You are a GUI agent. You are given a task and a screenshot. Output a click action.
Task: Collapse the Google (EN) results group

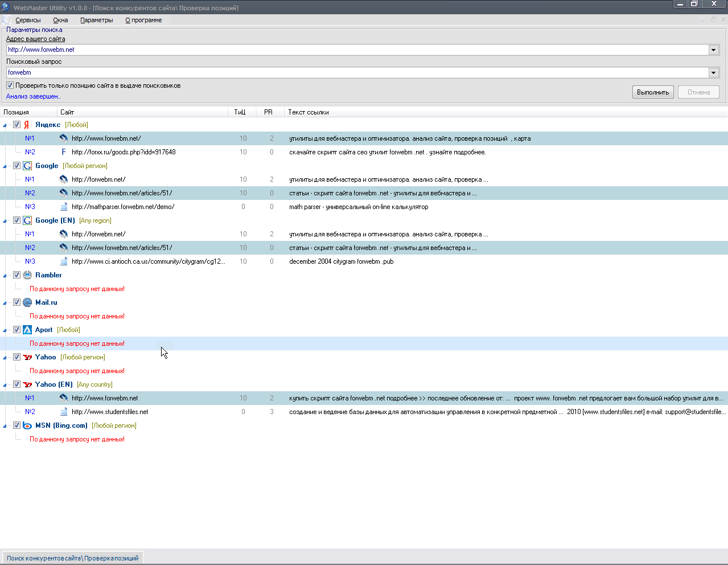(5, 221)
